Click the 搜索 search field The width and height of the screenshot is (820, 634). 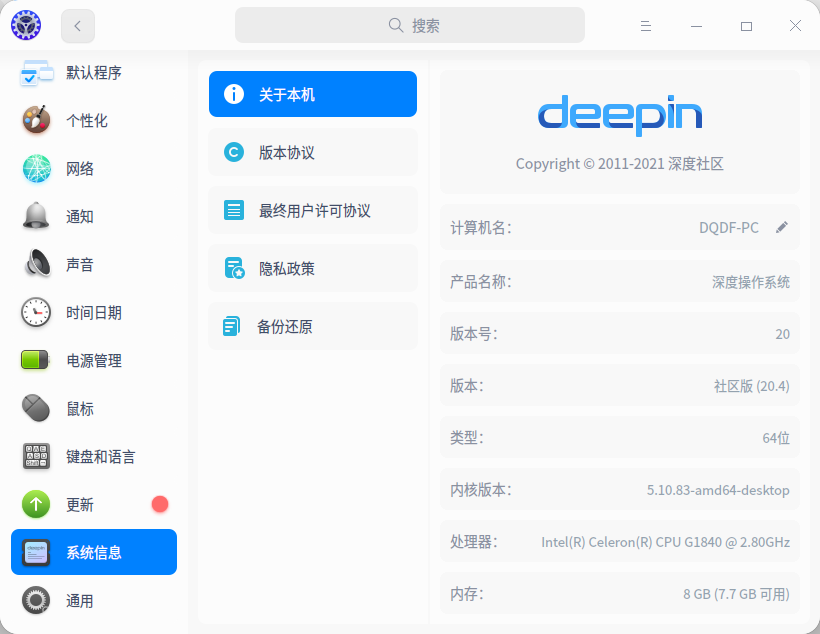tap(410, 25)
